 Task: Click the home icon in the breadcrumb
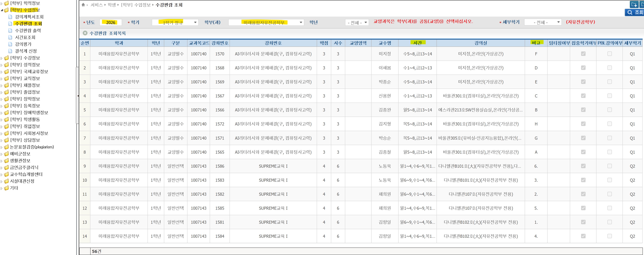[83, 5]
